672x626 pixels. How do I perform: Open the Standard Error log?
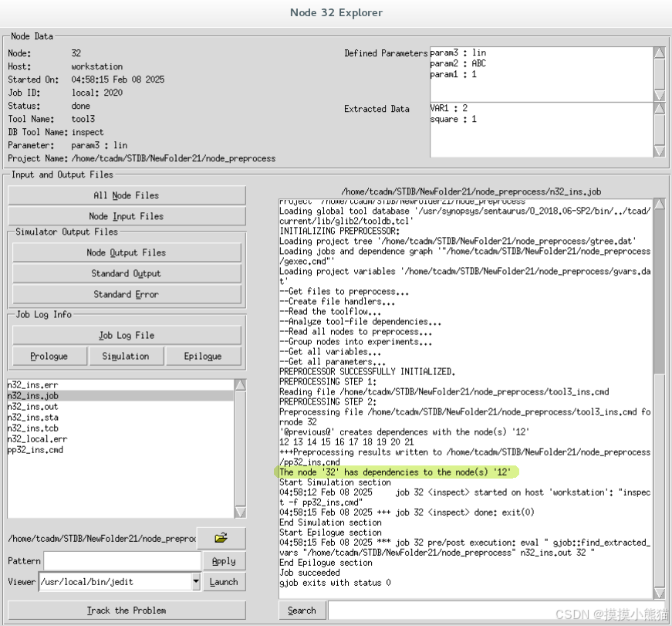126,294
